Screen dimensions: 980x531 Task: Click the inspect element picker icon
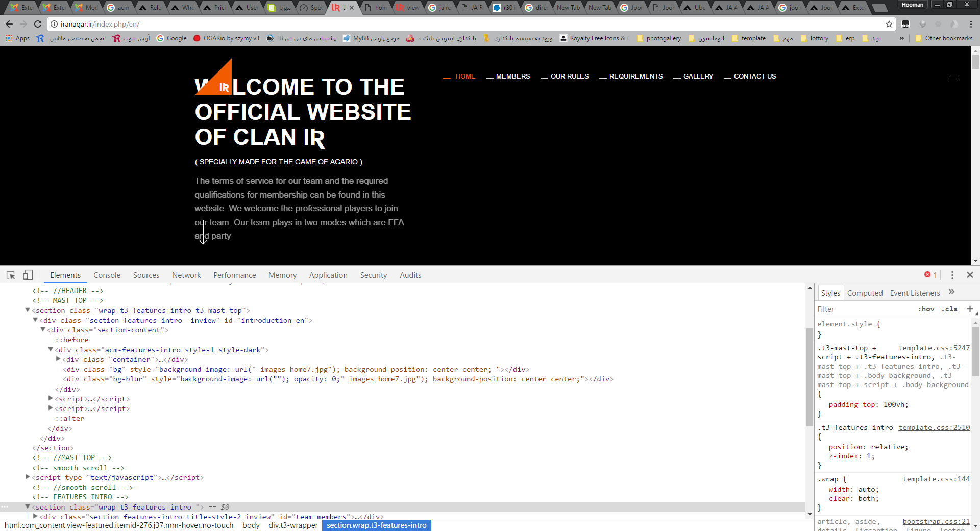point(11,275)
